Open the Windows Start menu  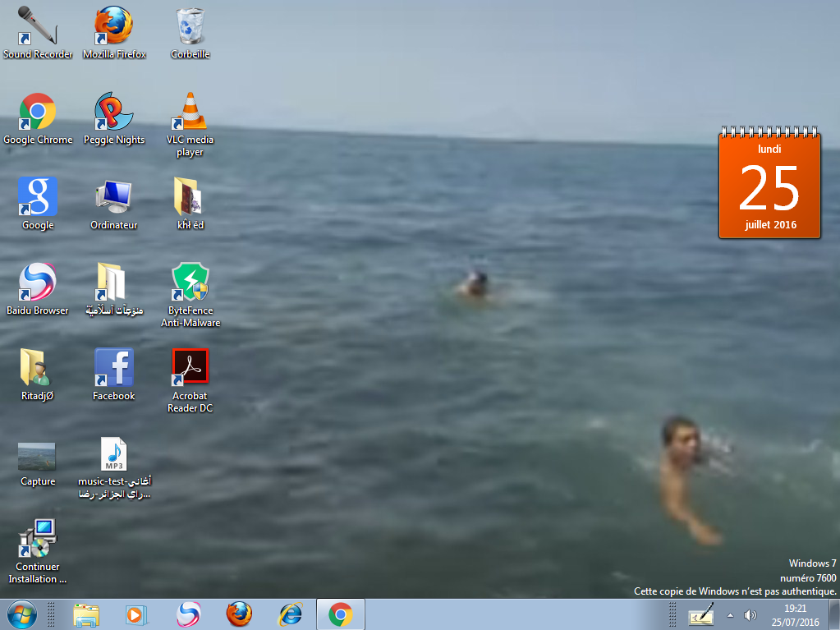click(x=21, y=614)
